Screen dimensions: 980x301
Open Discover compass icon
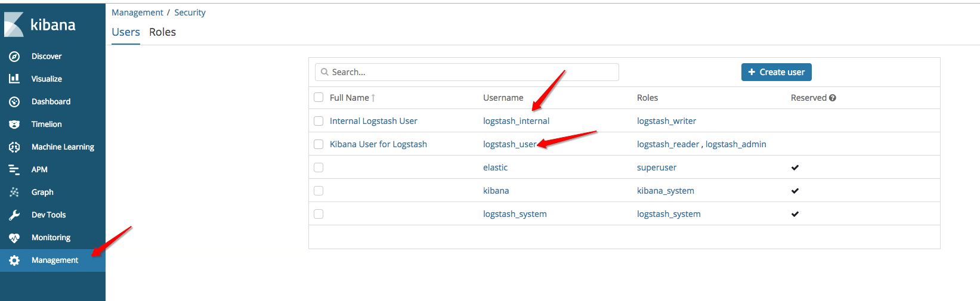(x=14, y=56)
